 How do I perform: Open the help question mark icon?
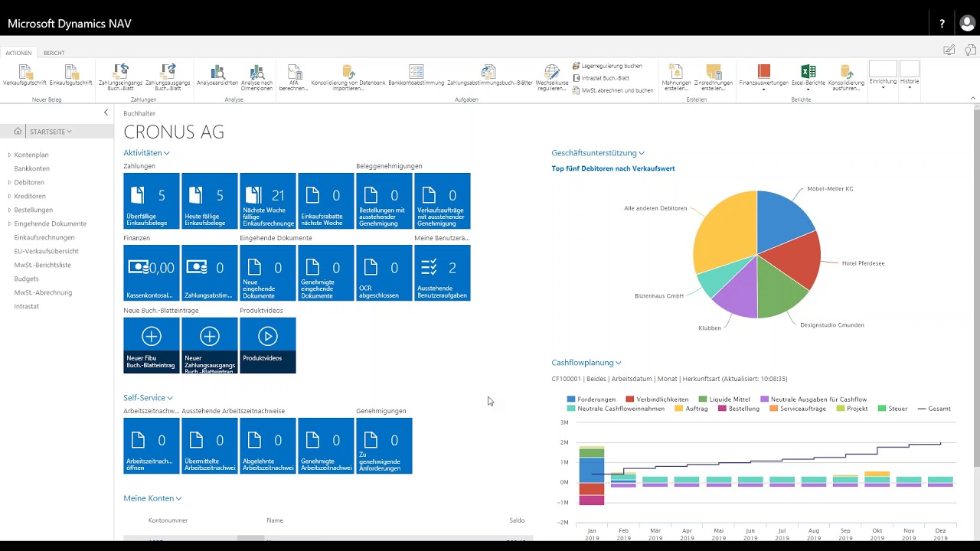coord(942,24)
